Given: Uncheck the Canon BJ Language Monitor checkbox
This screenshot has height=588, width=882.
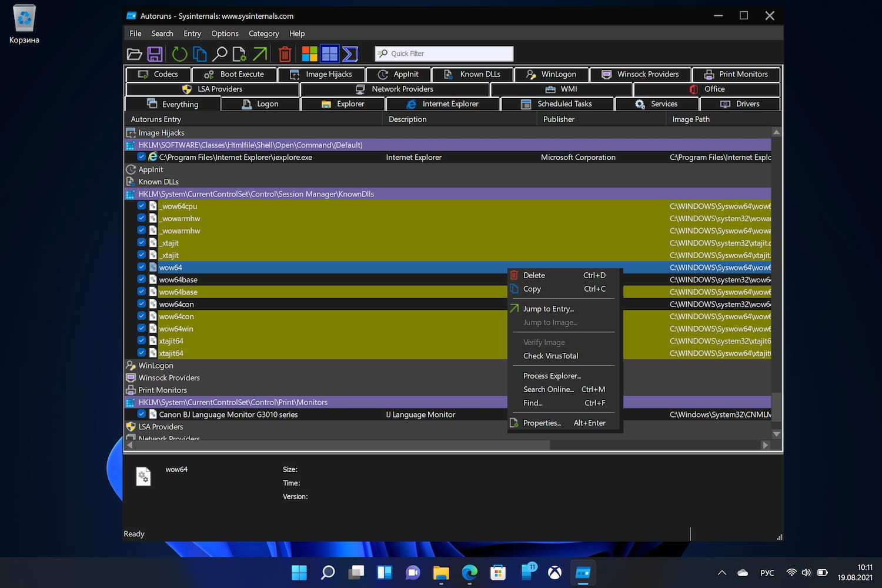Looking at the screenshot, I should pyautogui.click(x=142, y=414).
